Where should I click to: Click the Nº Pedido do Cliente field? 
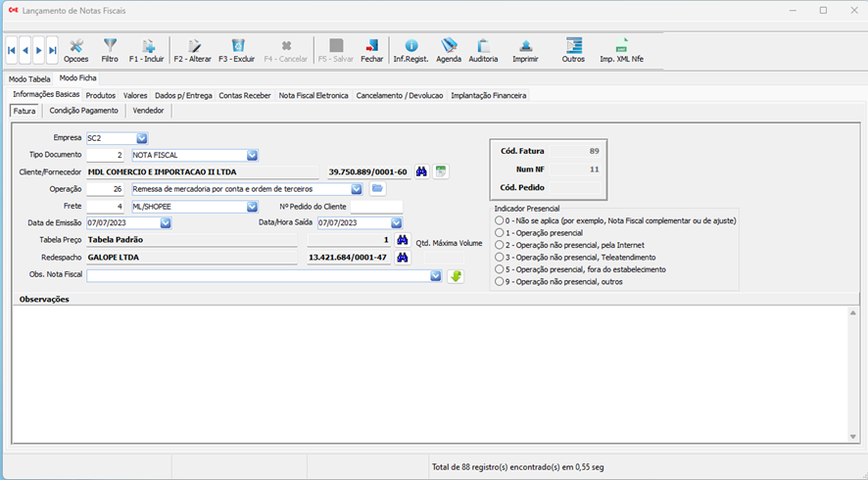(376, 207)
